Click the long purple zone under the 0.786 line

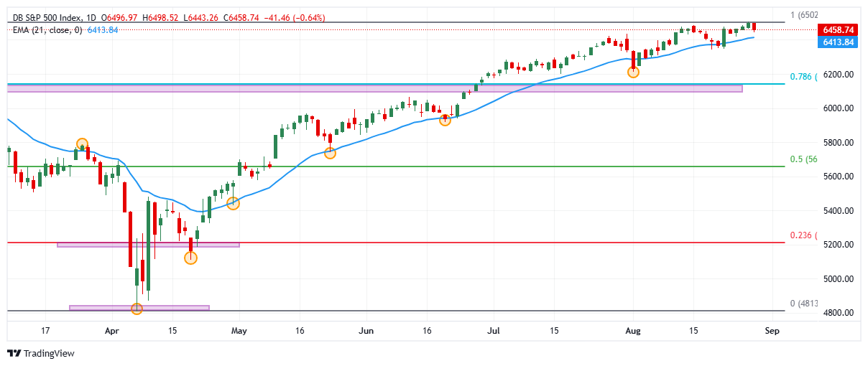coord(374,88)
